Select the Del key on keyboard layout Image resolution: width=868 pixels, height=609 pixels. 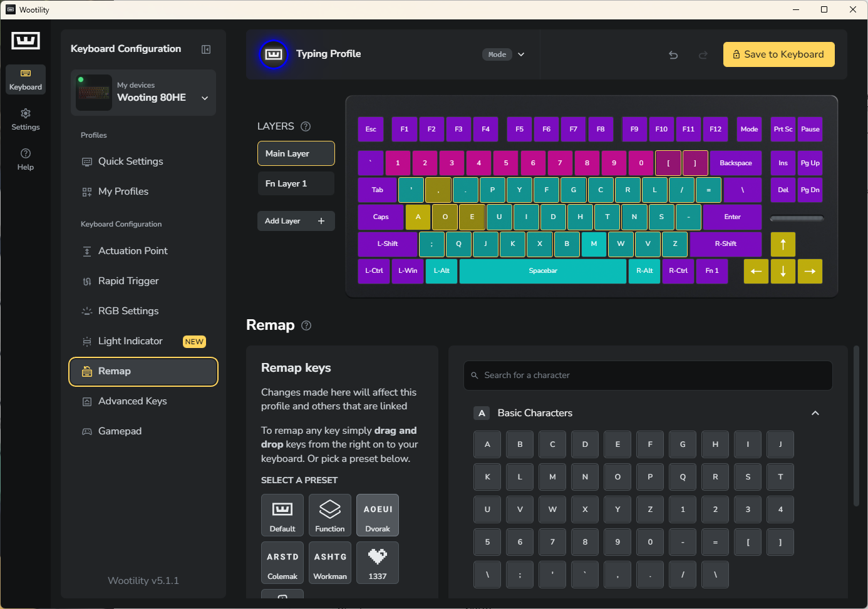pos(783,190)
